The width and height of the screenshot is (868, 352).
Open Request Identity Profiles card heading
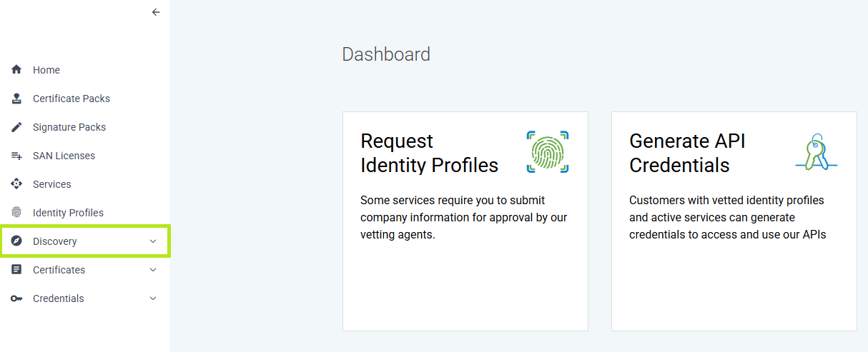coord(429,153)
